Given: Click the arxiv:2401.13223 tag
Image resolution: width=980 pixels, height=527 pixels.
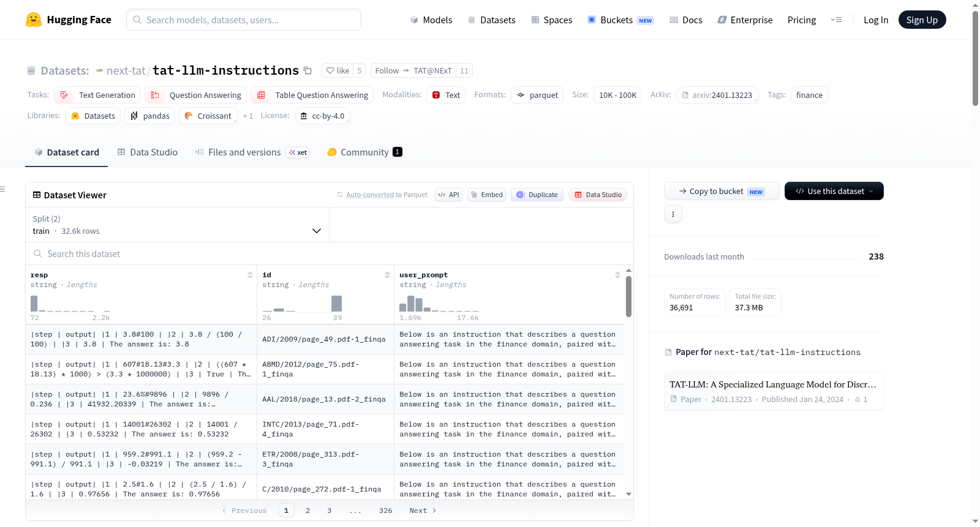Looking at the screenshot, I should pyautogui.click(x=717, y=95).
